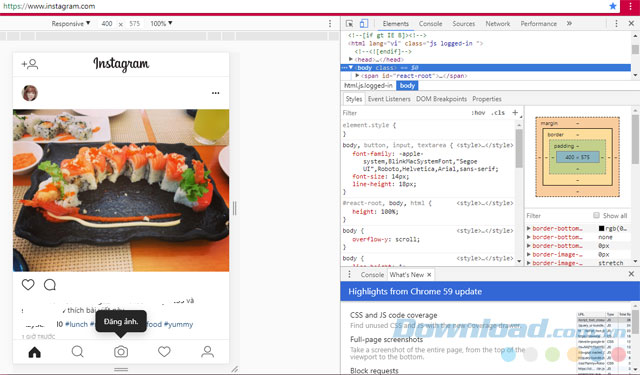Expand the head element node
The height and width of the screenshot is (375, 640).
point(351,60)
